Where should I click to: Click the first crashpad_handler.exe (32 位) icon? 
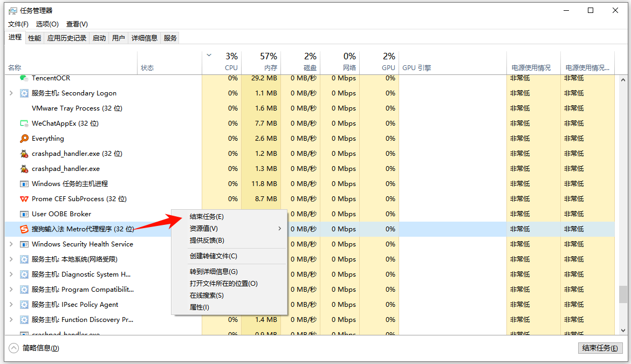point(24,154)
